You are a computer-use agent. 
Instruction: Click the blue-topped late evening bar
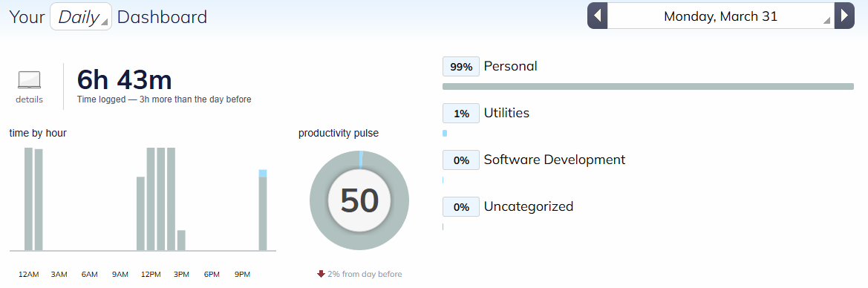pos(263,211)
